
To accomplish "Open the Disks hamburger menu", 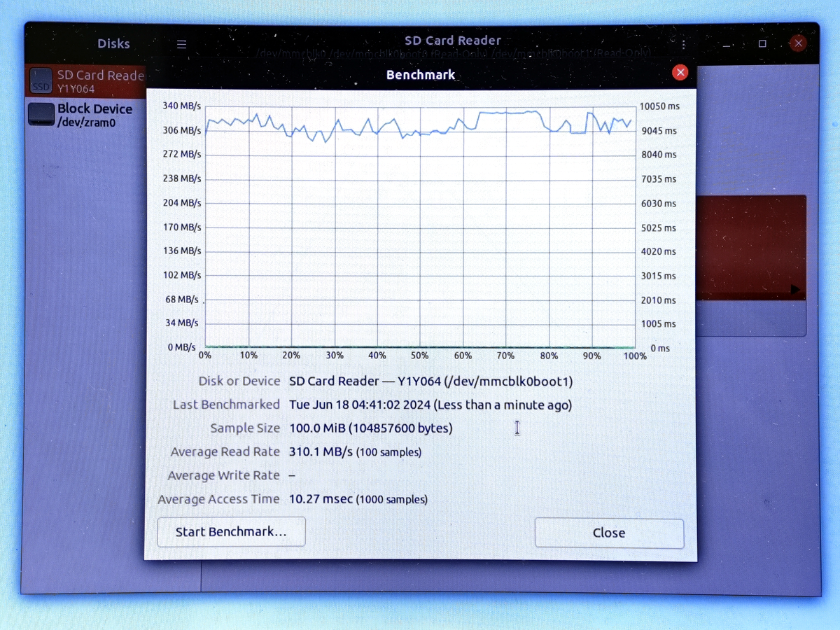I will click(181, 44).
